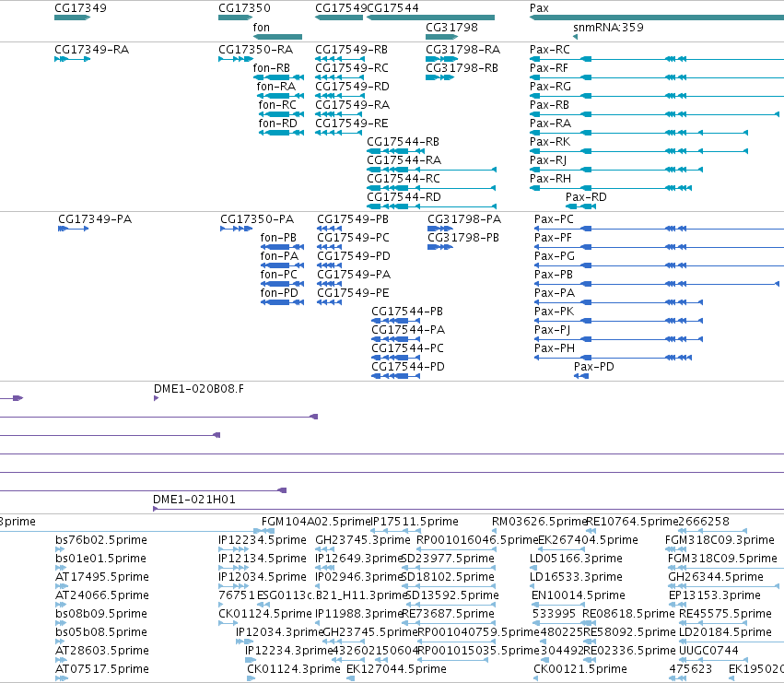784x683 pixels.
Task: Select transcript CG31798-RA label
Action: 463,50
